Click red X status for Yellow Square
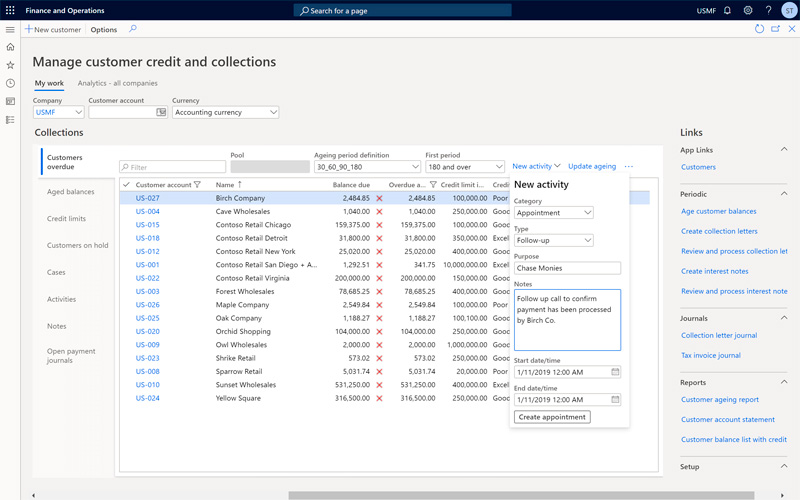 [379, 398]
